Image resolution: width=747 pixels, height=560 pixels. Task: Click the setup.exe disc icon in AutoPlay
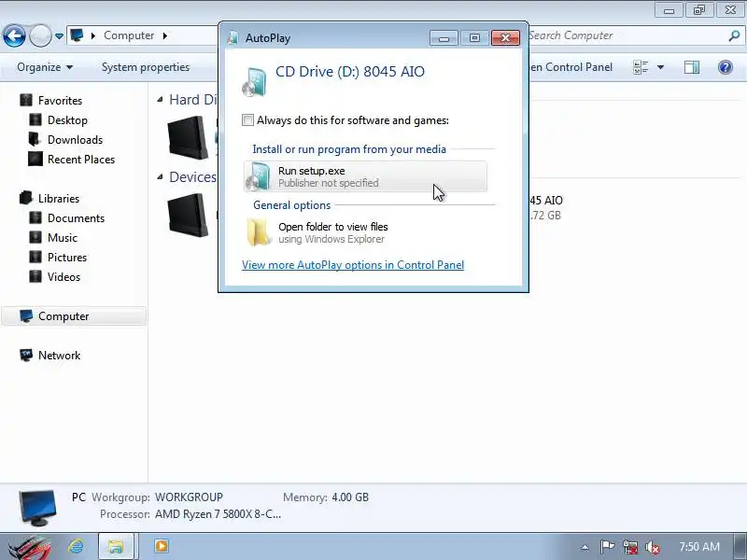pos(259,176)
